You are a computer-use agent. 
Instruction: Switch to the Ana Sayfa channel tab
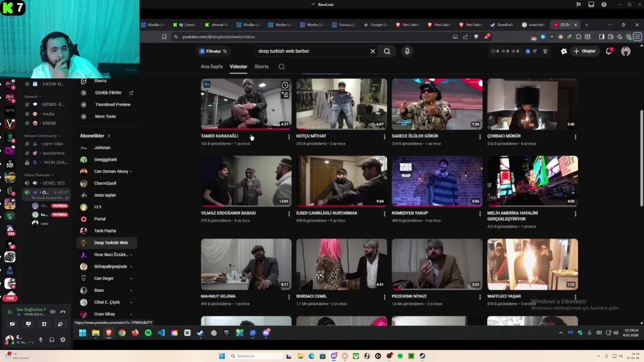point(212,66)
